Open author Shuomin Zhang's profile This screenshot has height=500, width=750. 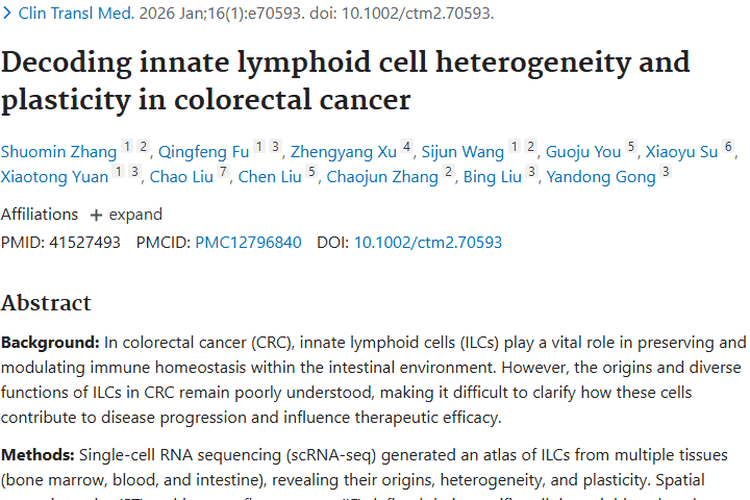[58, 152]
